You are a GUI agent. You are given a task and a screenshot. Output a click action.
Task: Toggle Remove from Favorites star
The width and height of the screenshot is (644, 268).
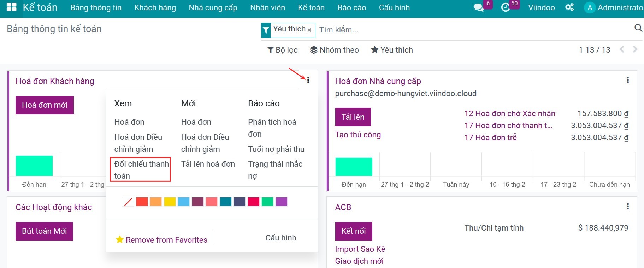(x=120, y=240)
